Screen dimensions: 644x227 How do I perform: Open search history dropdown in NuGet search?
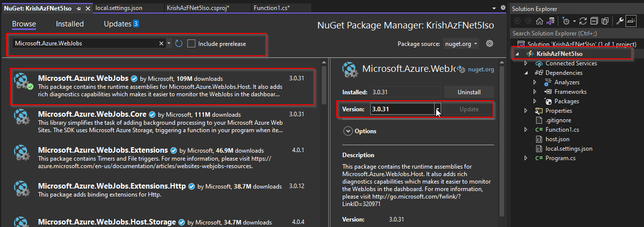(169, 43)
